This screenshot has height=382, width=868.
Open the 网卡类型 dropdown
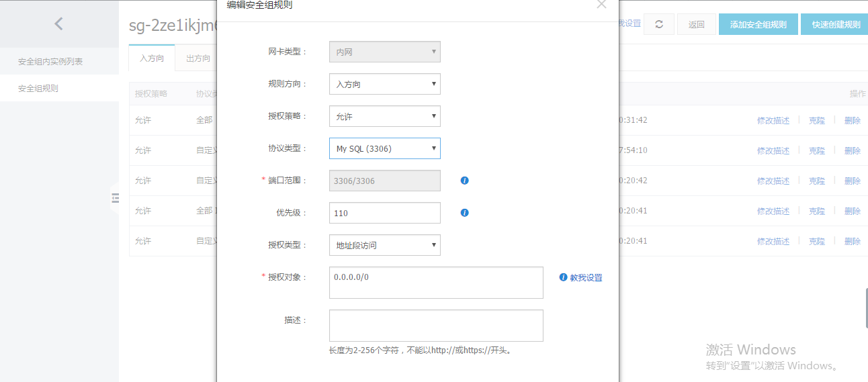385,52
